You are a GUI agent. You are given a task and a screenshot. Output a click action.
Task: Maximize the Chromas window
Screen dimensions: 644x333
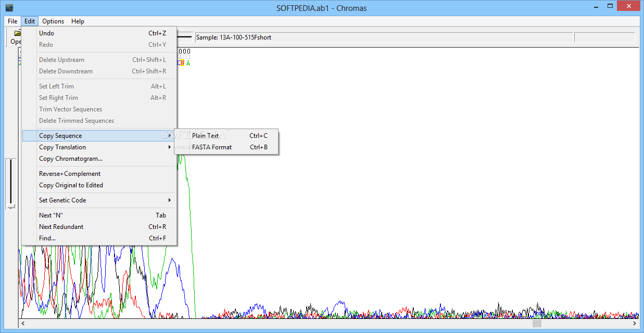pyautogui.click(x=610, y=6)
